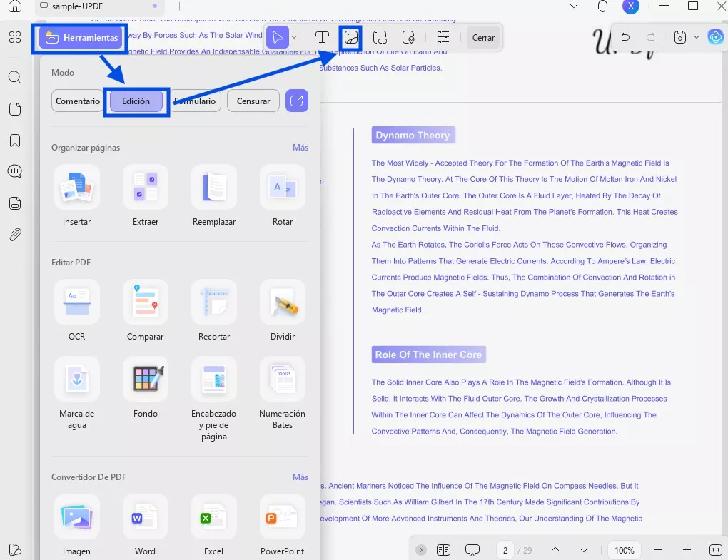
Task: Click the file/storage icon in left sidebar
Action: pyautogui.click(x=15, y=203)
